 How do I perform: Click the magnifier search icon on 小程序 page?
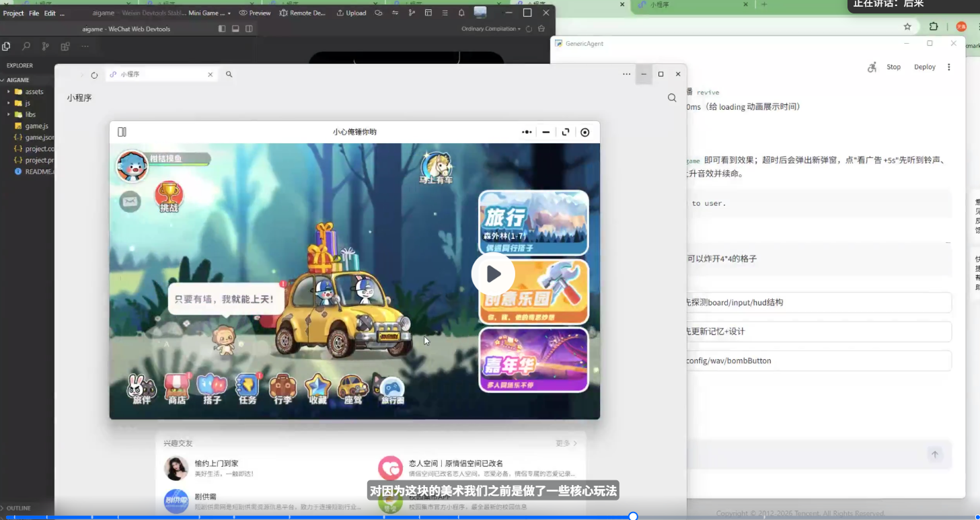672,98
